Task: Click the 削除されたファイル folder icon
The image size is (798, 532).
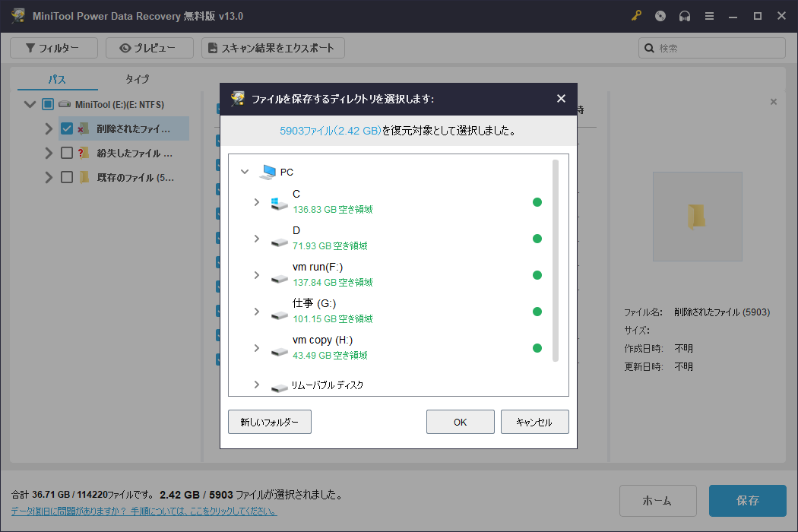Action: 83,128
